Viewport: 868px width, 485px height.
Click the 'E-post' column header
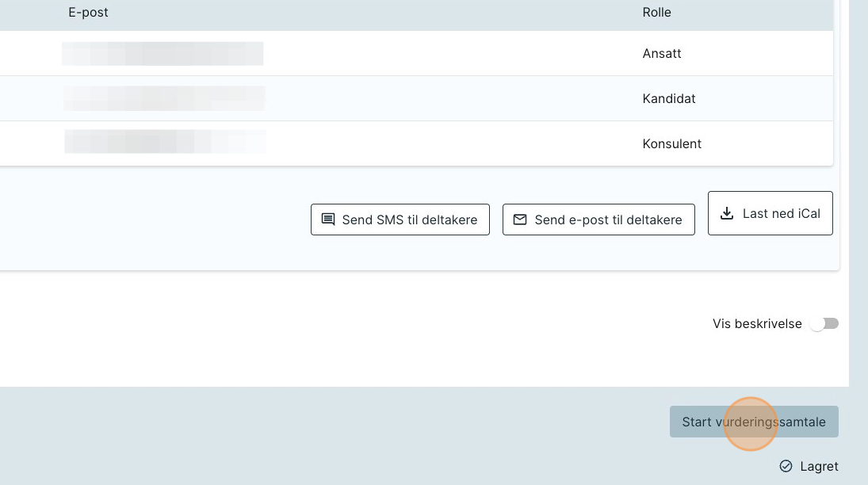tap(88, 13)
